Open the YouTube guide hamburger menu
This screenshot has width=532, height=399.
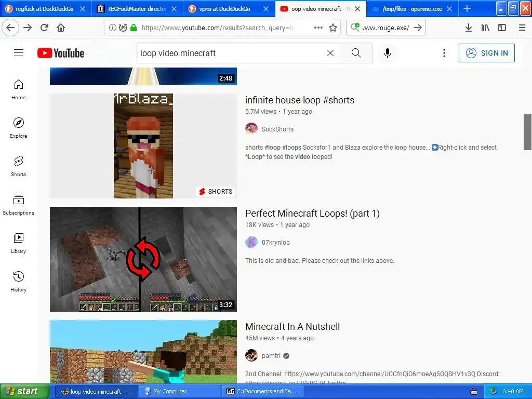tap(19, 53)
